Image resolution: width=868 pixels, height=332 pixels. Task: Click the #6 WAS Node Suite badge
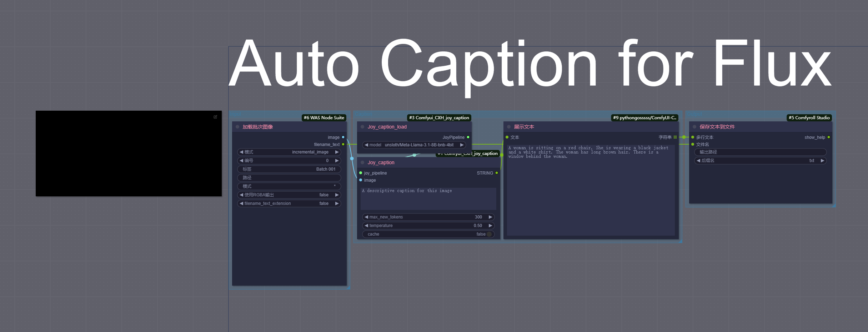click(x=324, y=118)
